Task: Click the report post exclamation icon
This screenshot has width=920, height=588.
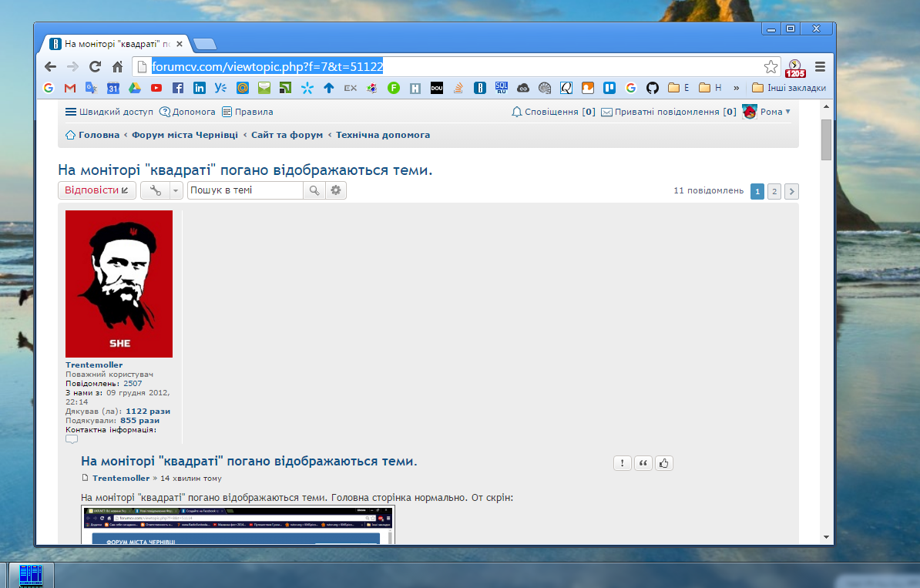Action: tap(623, 464)
